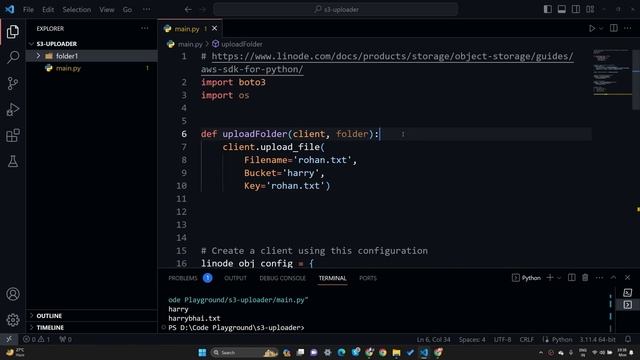The width and height of the screenshot is (640, 360).
Task: Open the Source Control view
Action: pos(13,83)
